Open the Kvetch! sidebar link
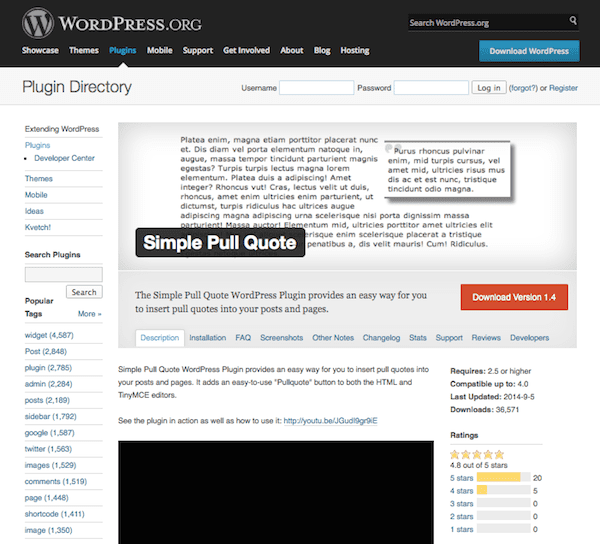The image size is (600, 544). 38,227
